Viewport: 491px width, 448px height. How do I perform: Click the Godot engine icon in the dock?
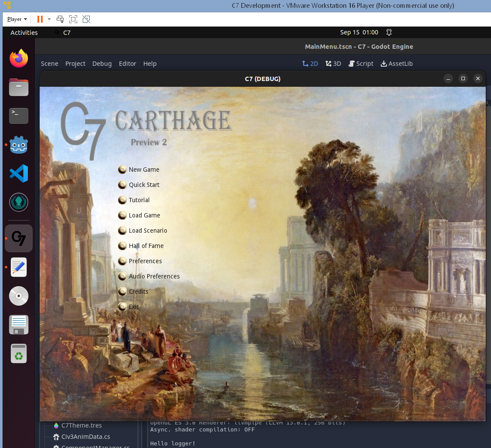tap(18, 145)
